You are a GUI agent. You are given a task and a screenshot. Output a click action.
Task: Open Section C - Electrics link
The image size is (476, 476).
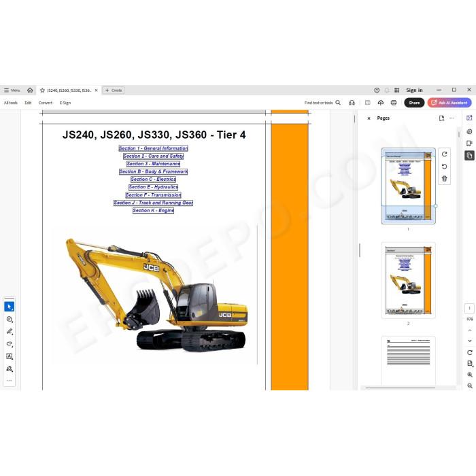point(153,180)
